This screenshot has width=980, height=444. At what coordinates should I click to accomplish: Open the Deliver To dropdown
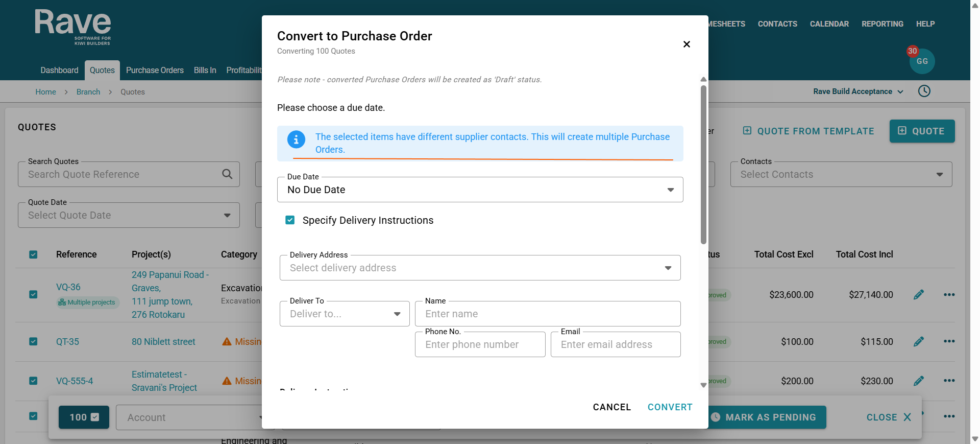[345, 314]
